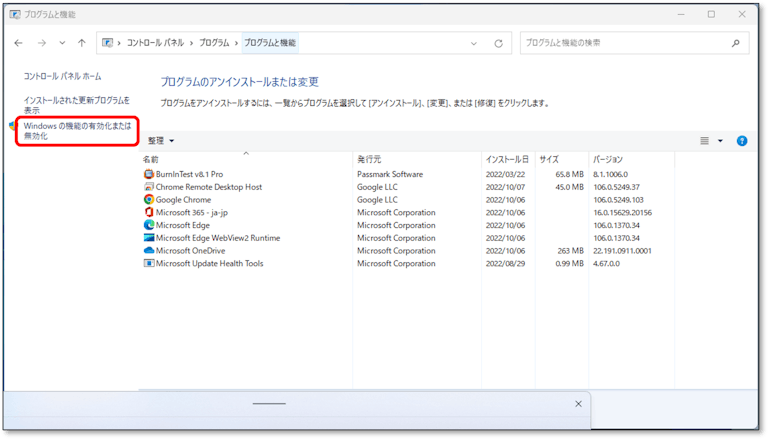Image resolution: width=768 pixels, height=439 pixels.
Task: Click the Google Chrome icon
Action: pos(148,199)
